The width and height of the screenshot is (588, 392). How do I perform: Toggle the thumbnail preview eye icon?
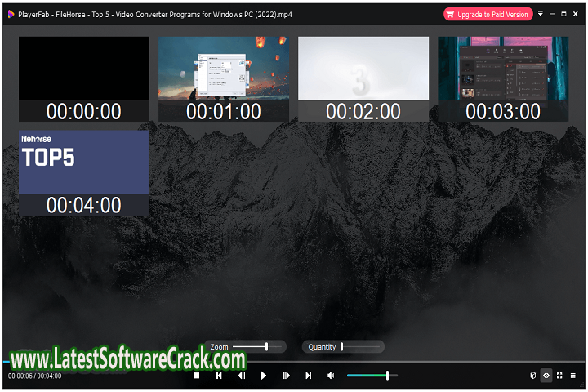pos(546,376)
